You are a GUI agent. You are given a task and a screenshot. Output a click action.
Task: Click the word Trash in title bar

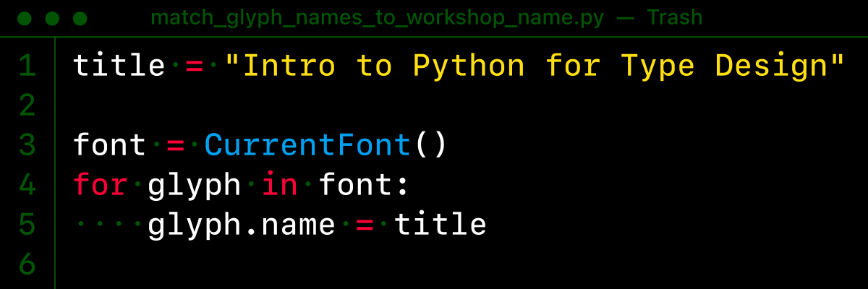tap(675, 17)
